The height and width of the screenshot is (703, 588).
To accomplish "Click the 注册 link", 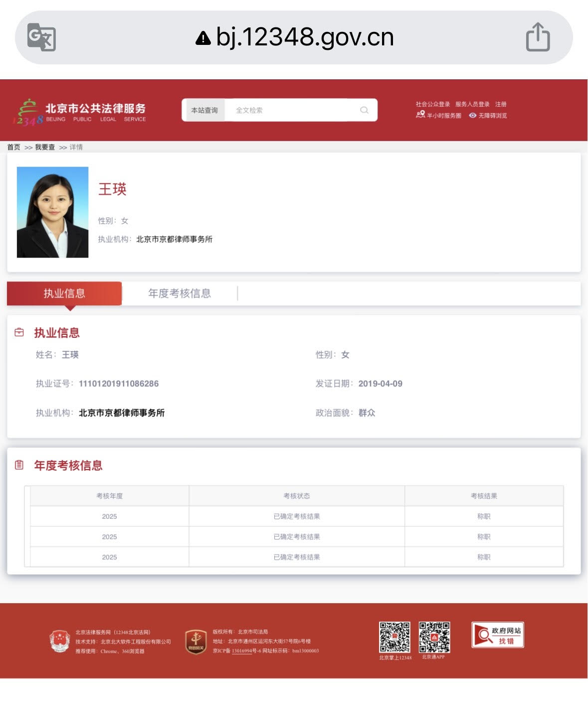I will (x=501, y=104).
